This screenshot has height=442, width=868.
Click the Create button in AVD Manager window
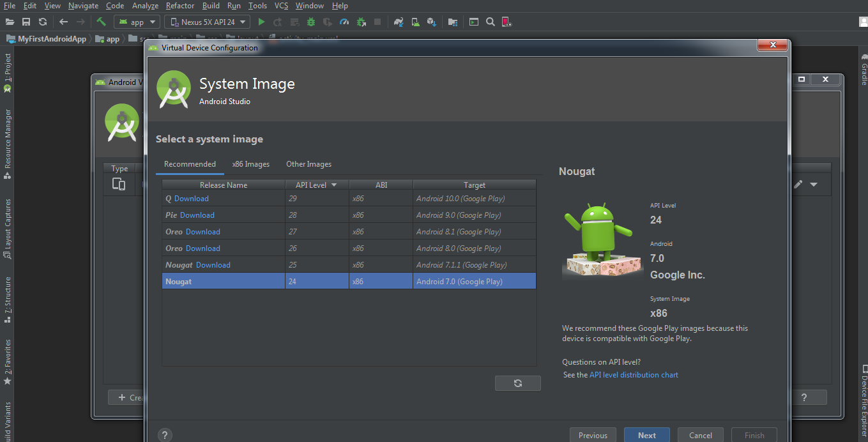pos(127,397)
